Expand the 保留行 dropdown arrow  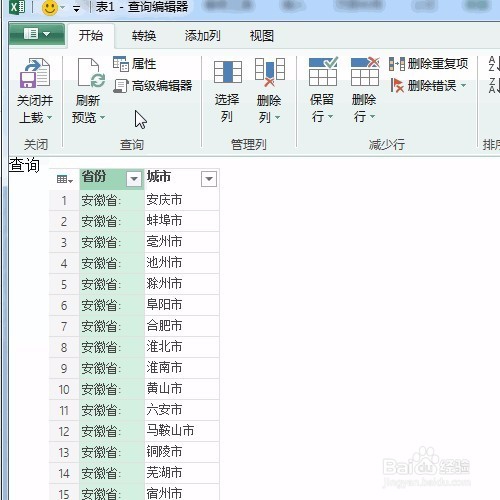tap(331, 117)
